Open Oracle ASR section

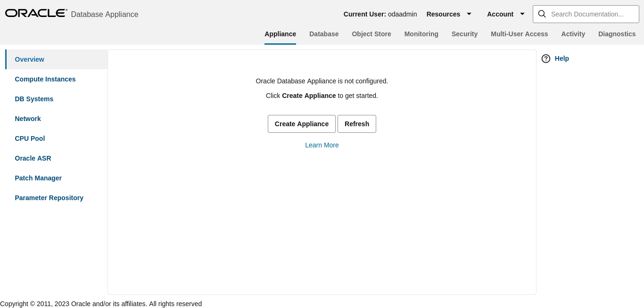57,158
